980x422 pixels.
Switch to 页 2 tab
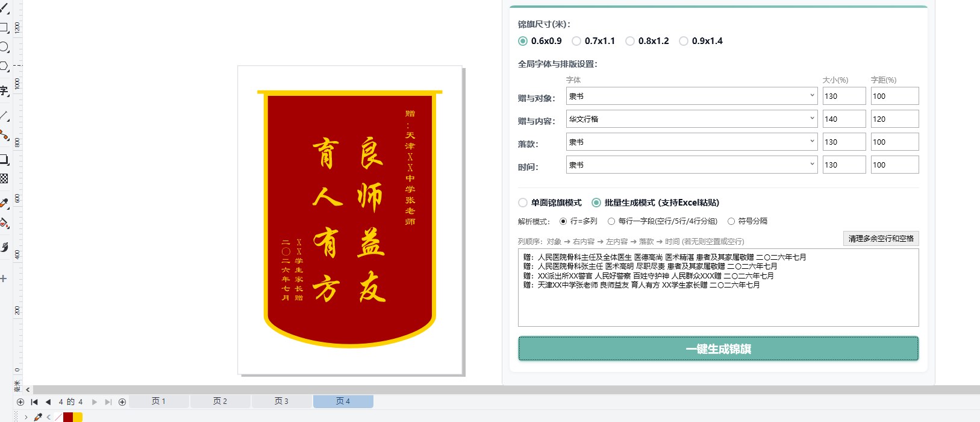coord(220,402)
